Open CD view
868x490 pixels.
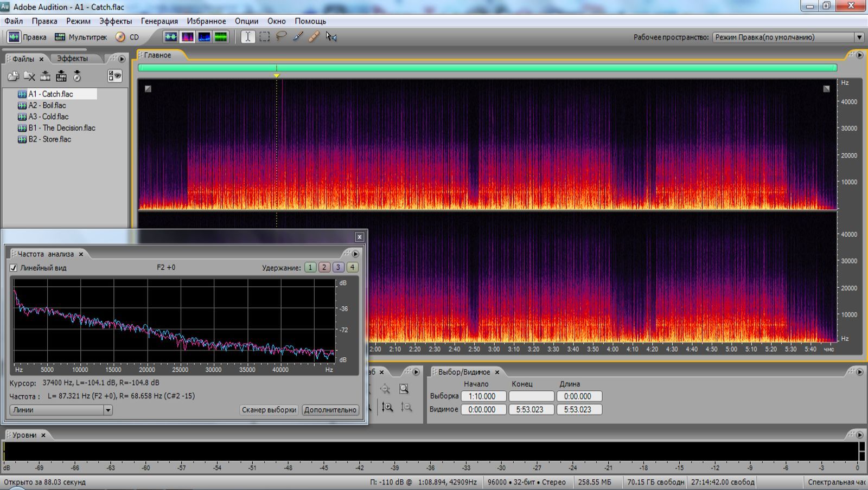pos(128,37)
